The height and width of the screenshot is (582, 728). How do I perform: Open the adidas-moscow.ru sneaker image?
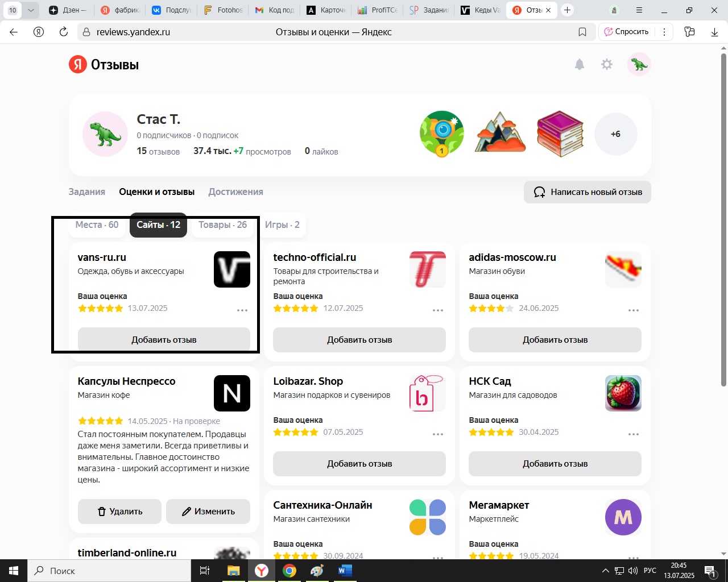623,269
